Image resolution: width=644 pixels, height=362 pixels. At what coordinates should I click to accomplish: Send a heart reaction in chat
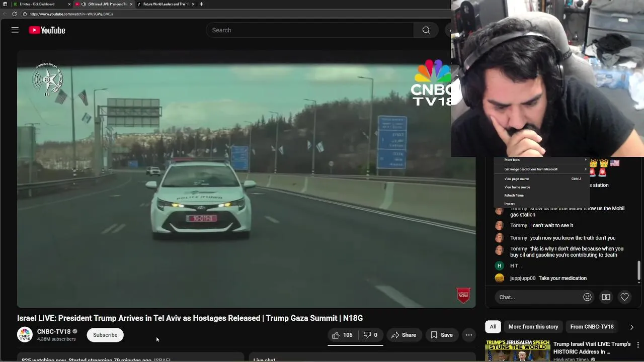point(624,297)
